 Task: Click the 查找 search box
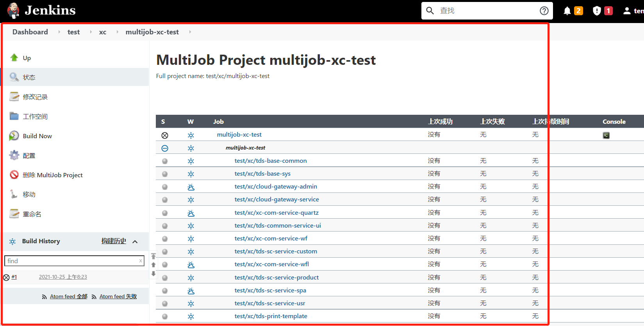pyautogui.click(x=487, y=11)
